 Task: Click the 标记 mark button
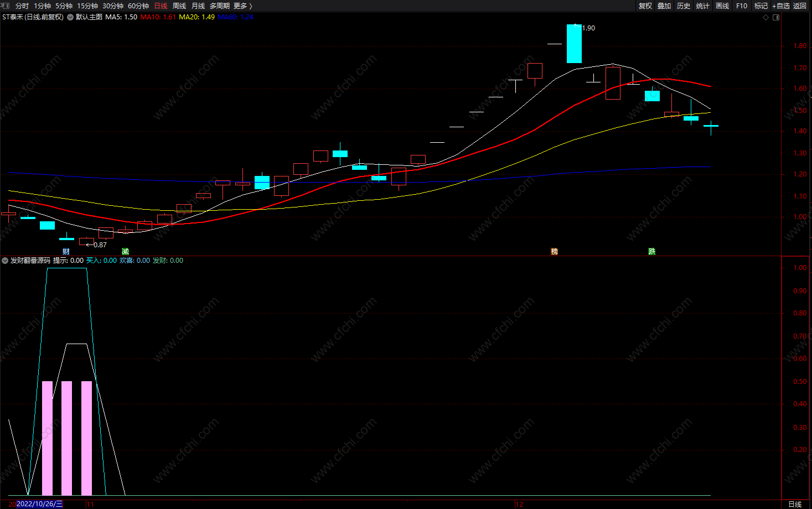tap(761, 6)
